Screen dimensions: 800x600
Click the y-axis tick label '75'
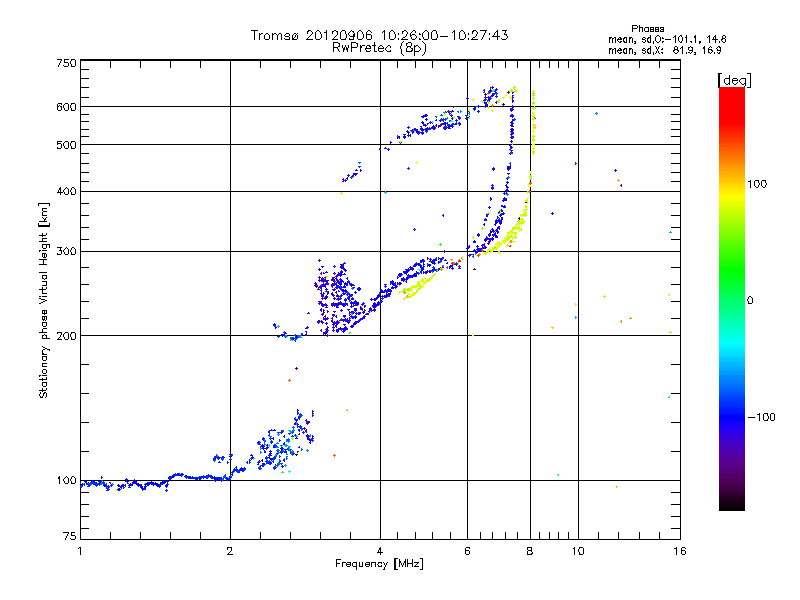(x=70, y=536)
